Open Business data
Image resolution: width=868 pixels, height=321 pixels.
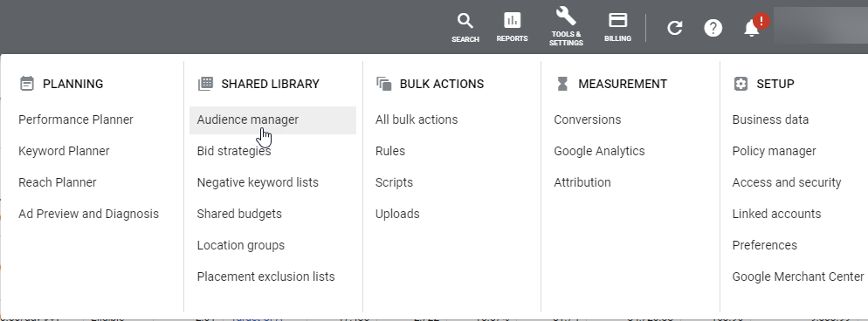click(x=770, y=120)
